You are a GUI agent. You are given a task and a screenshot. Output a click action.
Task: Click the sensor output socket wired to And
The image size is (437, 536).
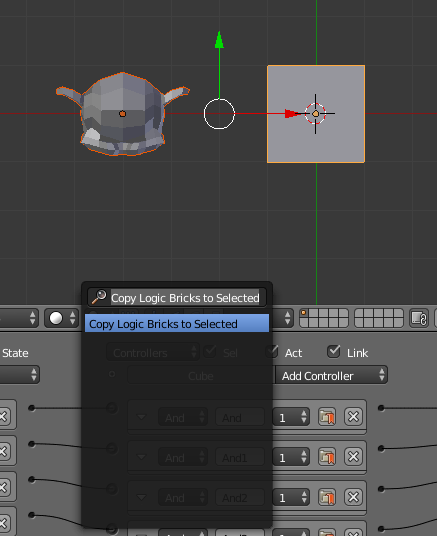point(31,408)
